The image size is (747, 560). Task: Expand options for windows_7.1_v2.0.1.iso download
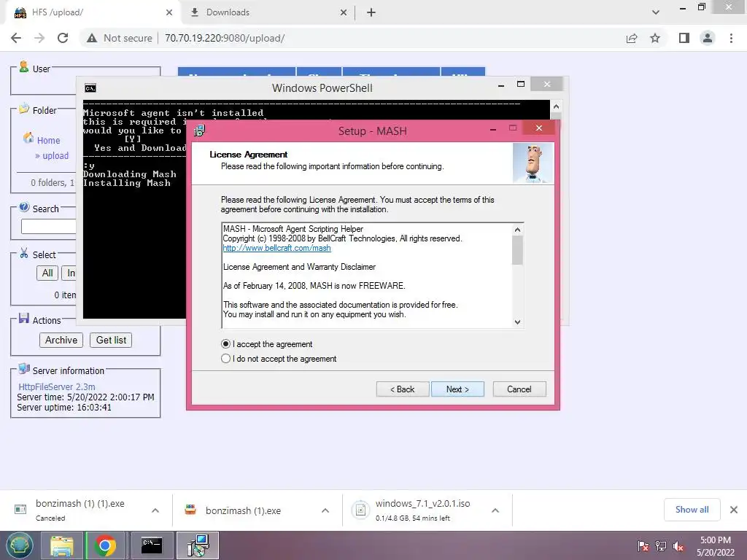(495, 510)
